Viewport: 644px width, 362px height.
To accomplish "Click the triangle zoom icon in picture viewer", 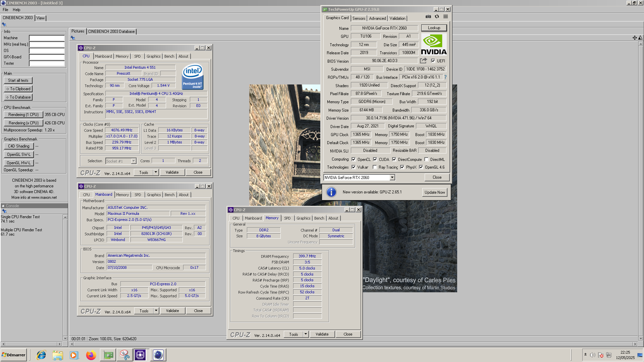I will (x=640, y=38).
